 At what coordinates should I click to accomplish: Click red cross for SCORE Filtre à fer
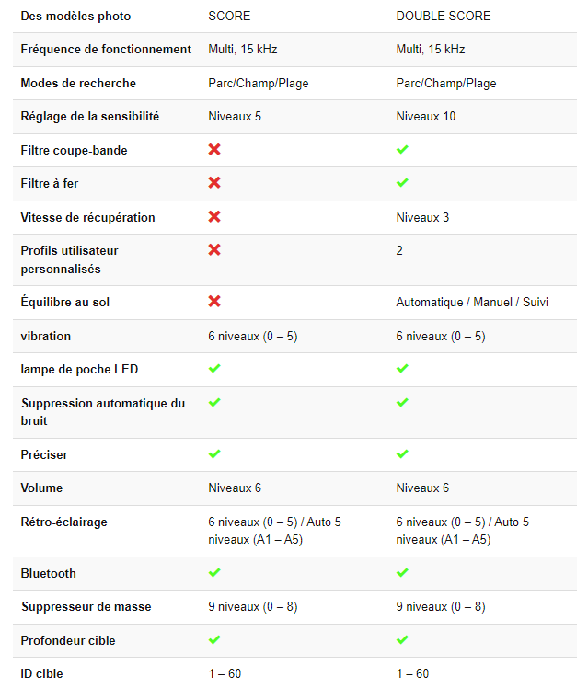[214, 183]
